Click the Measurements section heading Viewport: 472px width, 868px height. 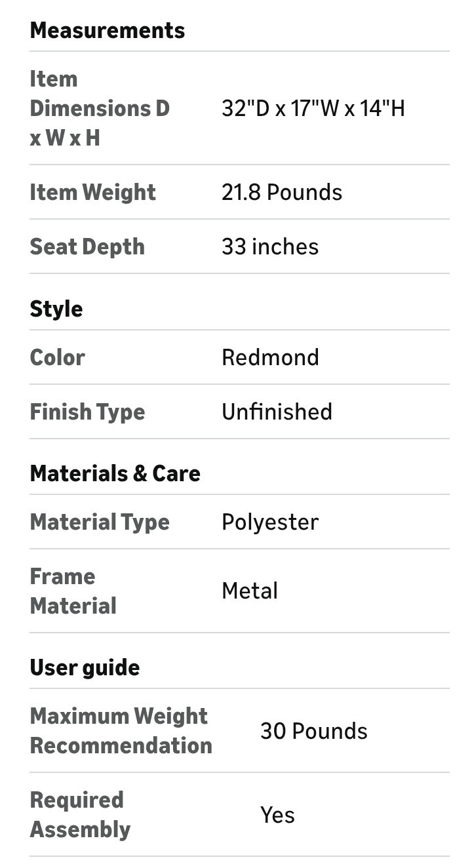[x=107, y=31]
